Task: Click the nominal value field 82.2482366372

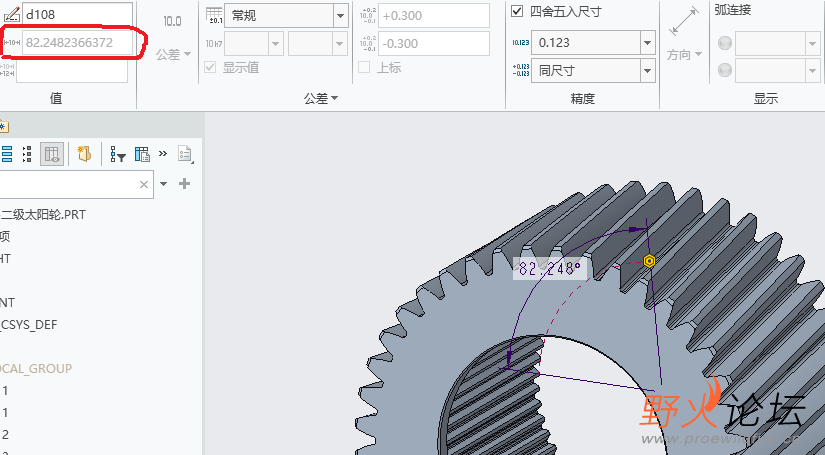Action: (77, 43)
